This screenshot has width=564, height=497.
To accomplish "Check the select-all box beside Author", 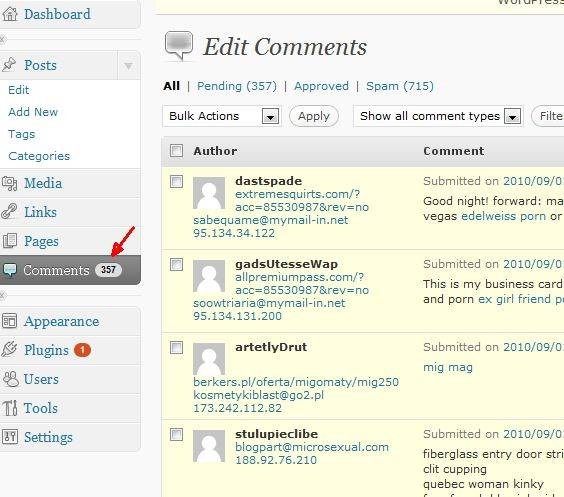I will (176, 151).
